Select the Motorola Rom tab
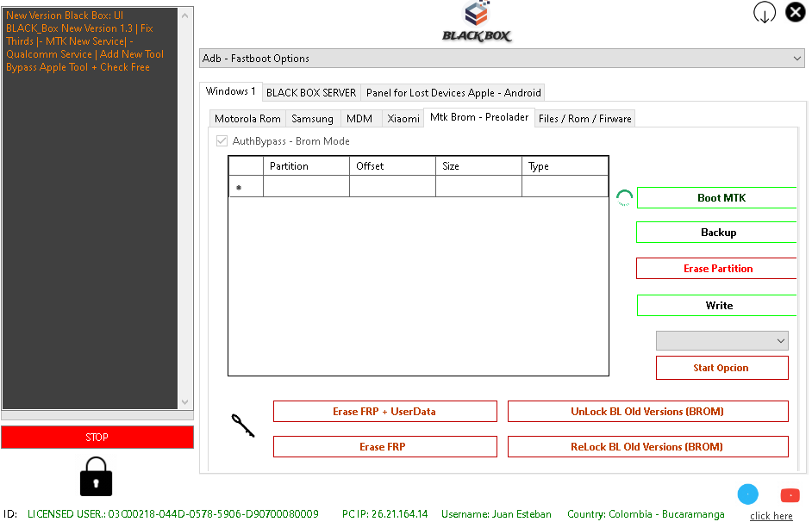This screenshot has height=528, width=812. [247, 119]
